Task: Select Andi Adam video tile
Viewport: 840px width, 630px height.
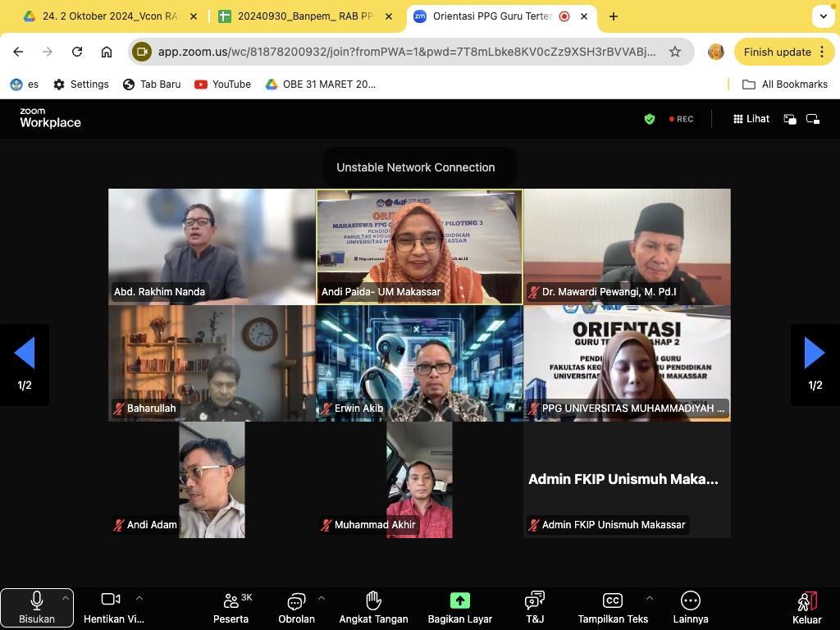Action: 212,480
